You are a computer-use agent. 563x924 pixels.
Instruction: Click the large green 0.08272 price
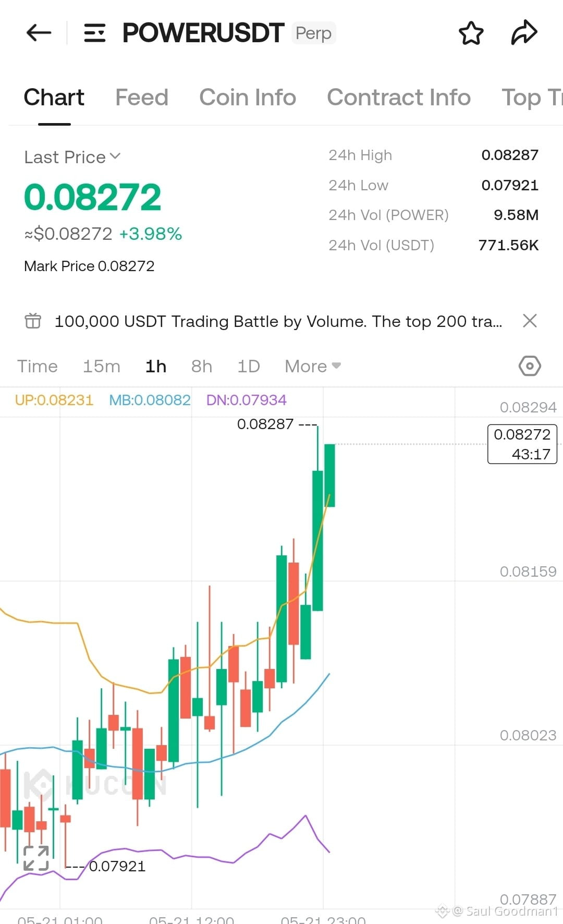(93, 198)
